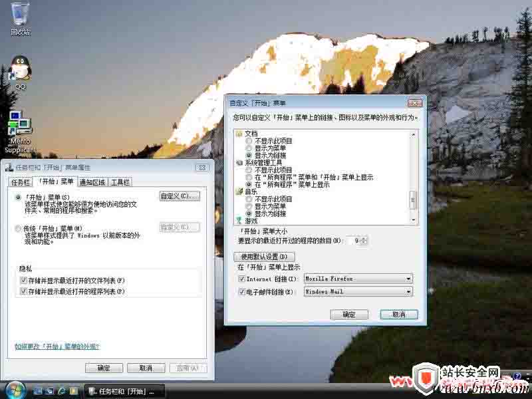Open the Recycle Bin desktop icon
The image size is (532, 399).
coord(20,16)
